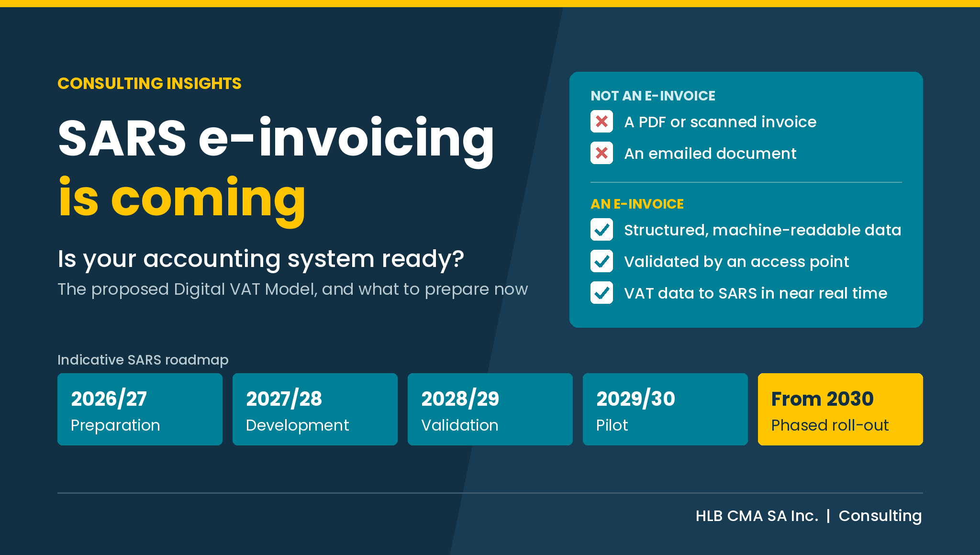Click the yellow 'AN E-INVOICE' heading

637,204
